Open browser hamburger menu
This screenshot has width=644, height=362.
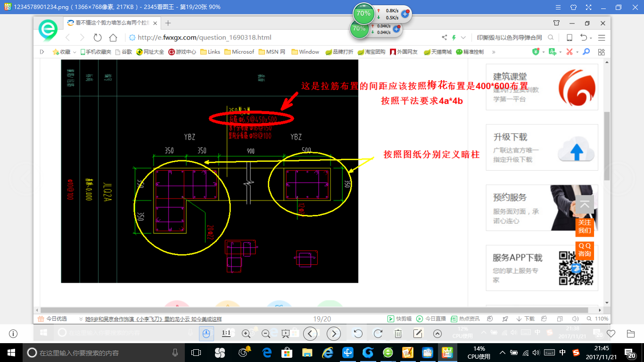[x=601, y=37]
